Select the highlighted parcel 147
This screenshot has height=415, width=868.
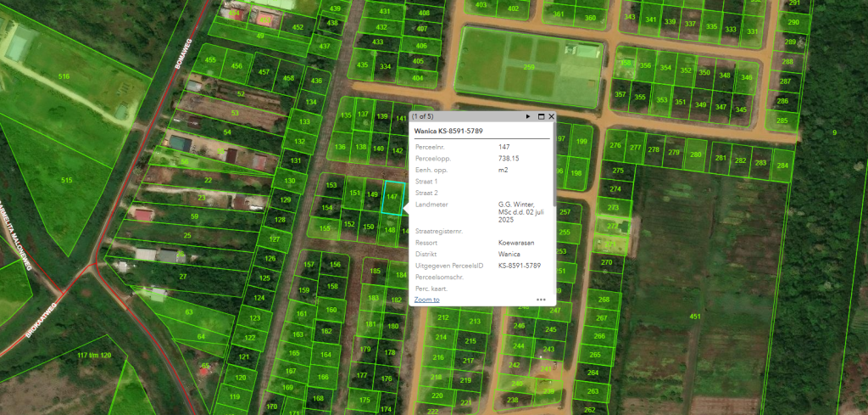[x=391, y=196]
